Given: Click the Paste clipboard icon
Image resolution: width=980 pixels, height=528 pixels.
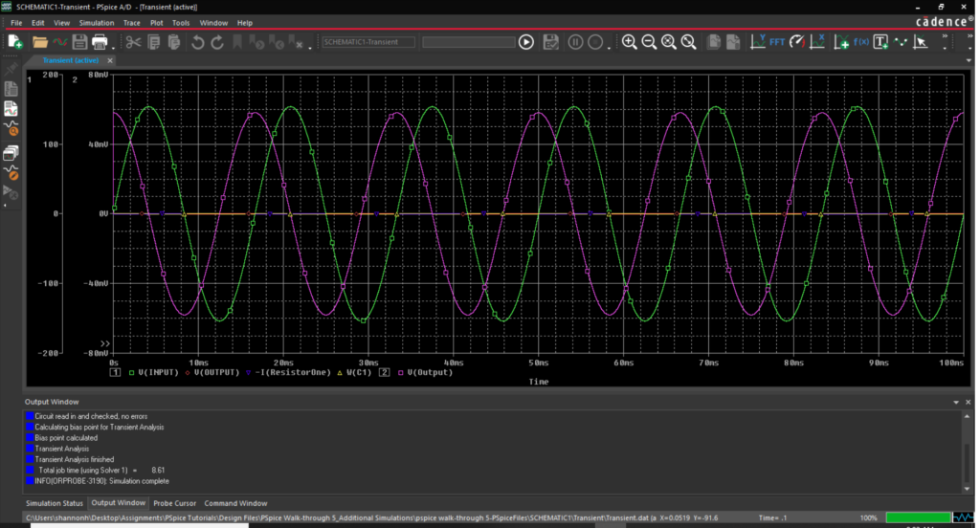Looking at the screenshot, I should click(x=174, y=42).
